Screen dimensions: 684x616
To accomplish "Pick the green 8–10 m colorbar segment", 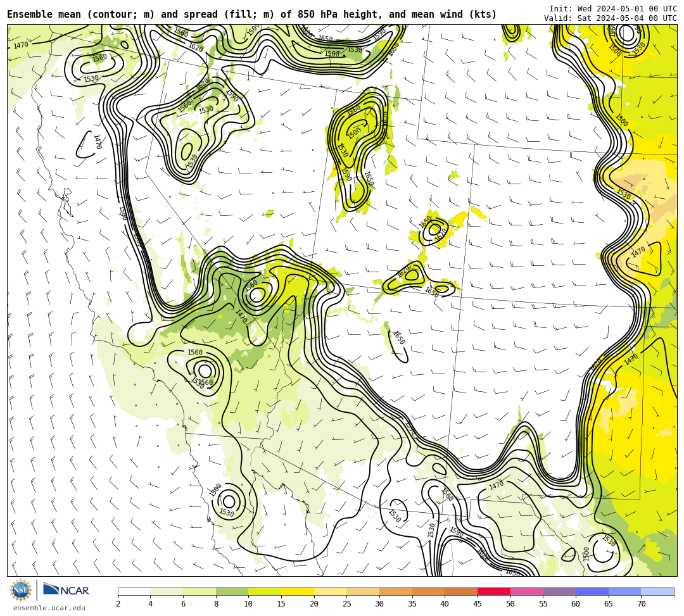I will click(x=232, y=591).
